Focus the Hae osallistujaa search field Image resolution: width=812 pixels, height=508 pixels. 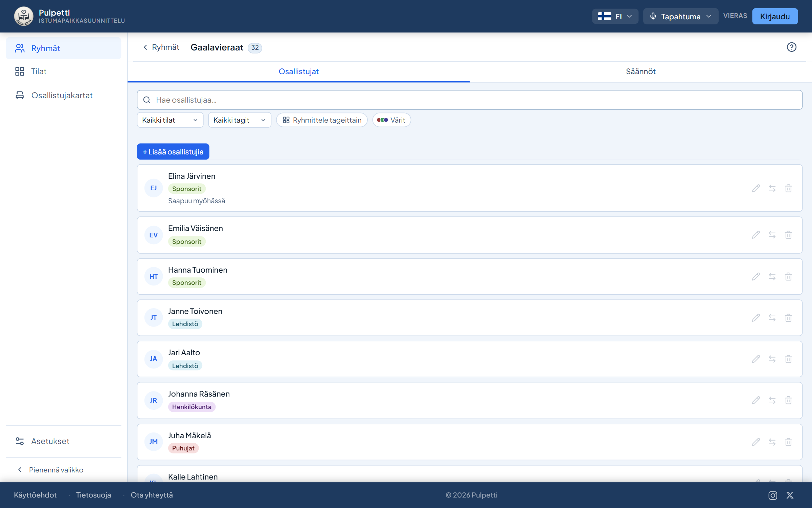click(470, 100)
